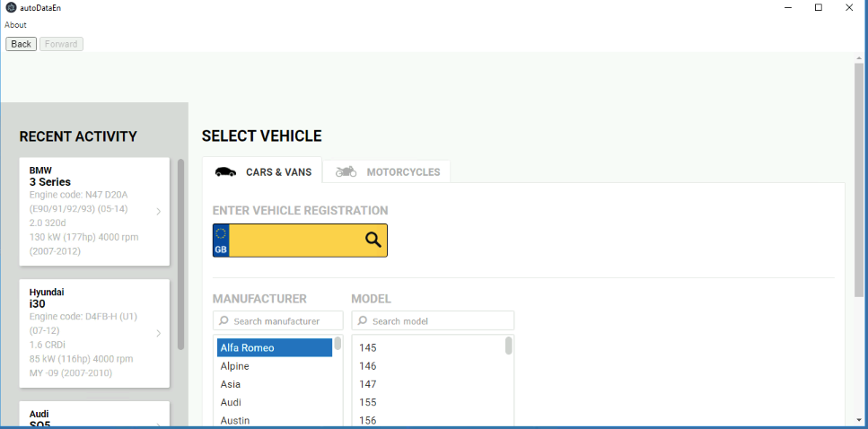This screenshot has width=868, height=429.
Task: Select Audi in manufacturer list
Action: pos(231,402)
